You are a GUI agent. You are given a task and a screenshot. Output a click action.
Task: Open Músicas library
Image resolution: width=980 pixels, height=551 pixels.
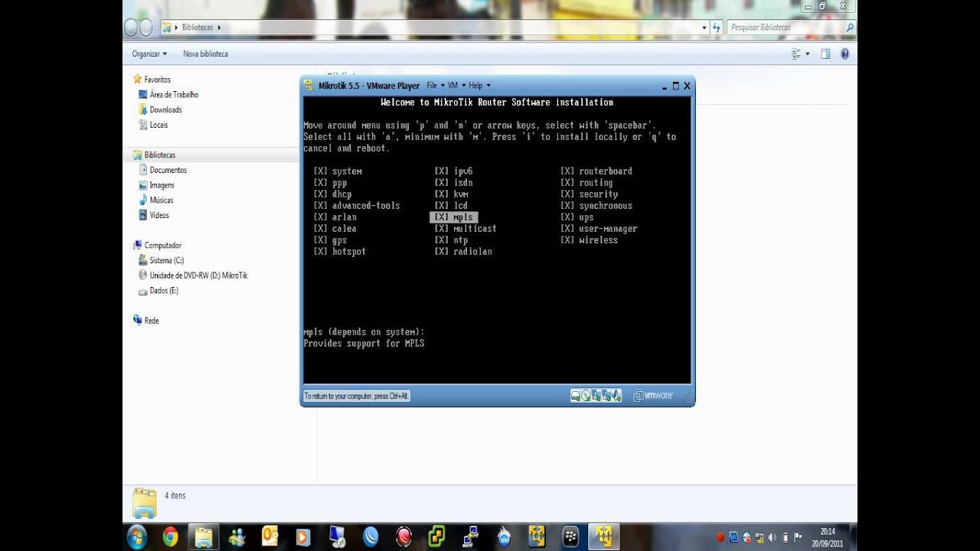162,200
